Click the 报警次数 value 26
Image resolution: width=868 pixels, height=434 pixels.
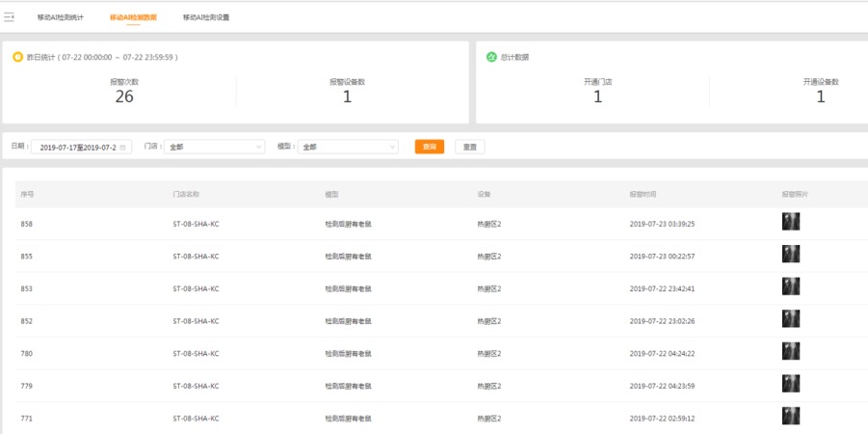[124, 97]
